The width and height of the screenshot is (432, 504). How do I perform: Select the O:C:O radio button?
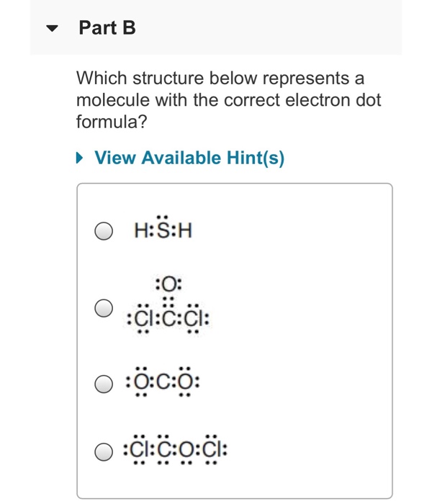click(104, 384)
